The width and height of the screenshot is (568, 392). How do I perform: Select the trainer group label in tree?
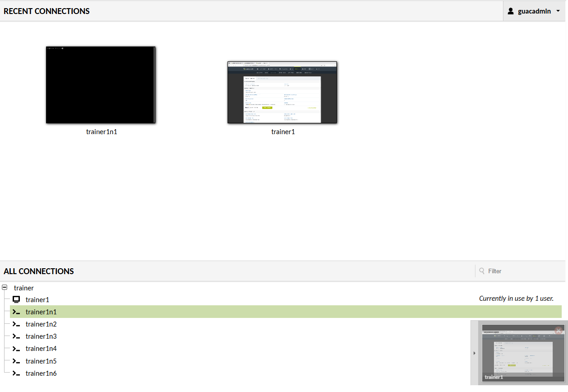click(24, 288)
